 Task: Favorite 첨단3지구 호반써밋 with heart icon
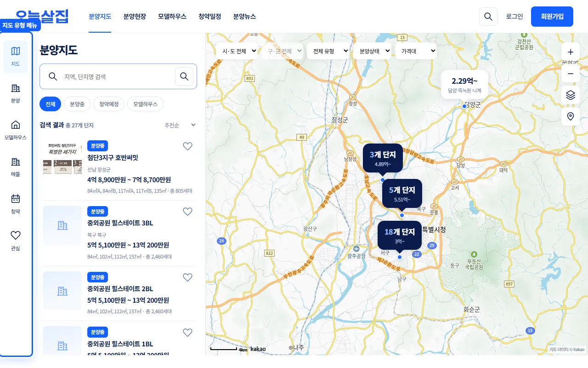tap(187, 146)
